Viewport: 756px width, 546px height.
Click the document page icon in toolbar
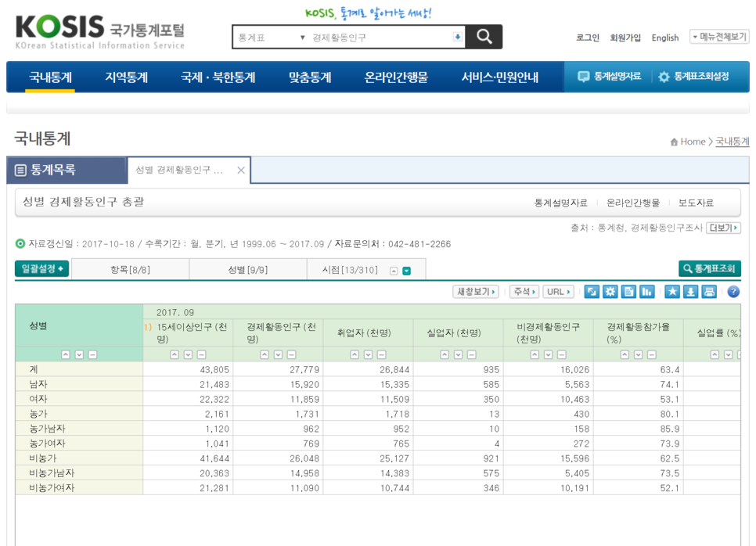(x=628, y=292)
